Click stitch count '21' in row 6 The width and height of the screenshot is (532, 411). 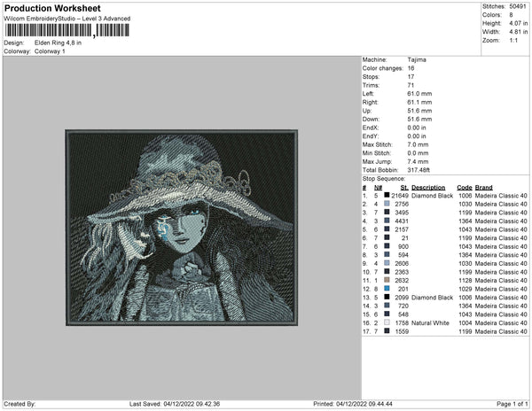point(405,238)
